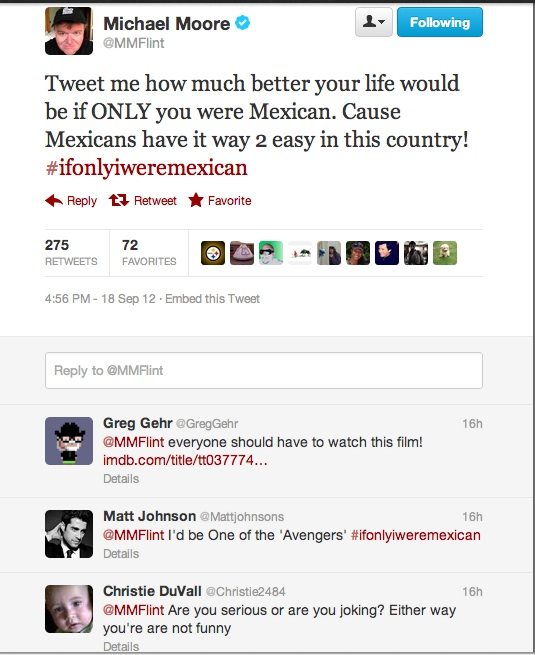The height and width of the screenshot is (655, 535).
Task: Open Greg Gehr's pixel-art avatar
Action: pos(69,441)
